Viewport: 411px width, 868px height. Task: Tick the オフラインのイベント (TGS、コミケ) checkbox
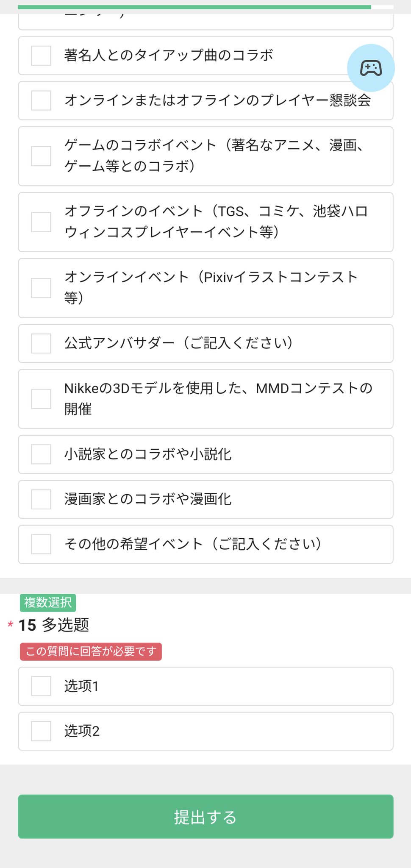click(x=41, y=222)
